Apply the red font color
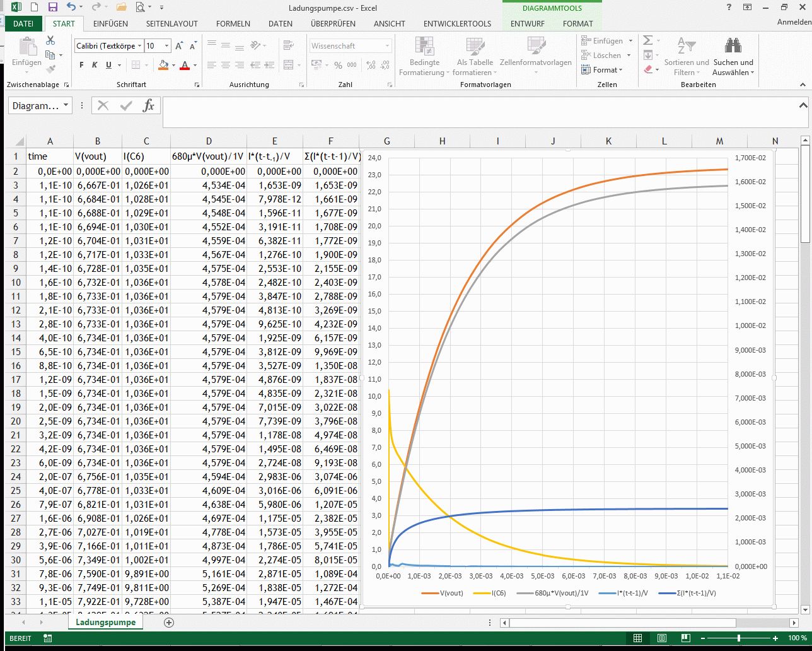Viewport: 812px width, 651px height. tap(185, 65)
